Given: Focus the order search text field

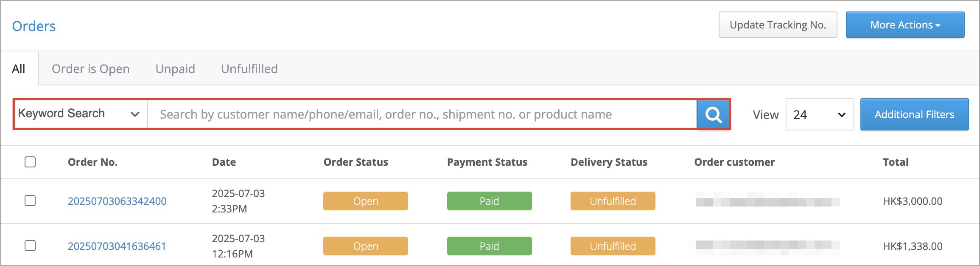Looking at the screenshot, I should pyautogui.click(x=422, y=114).
